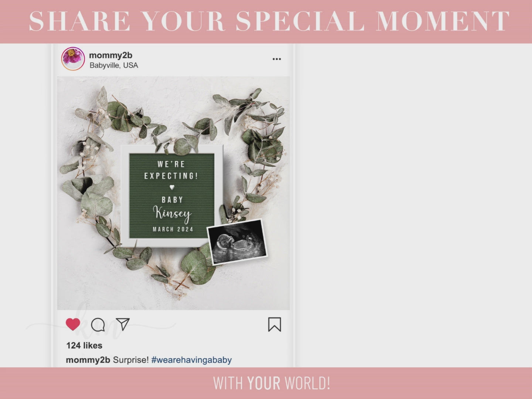The width and height of the screenshot is (532, 399).
Task: Click the Baby Kinsey script name
Action: click(x=172, y=214)
